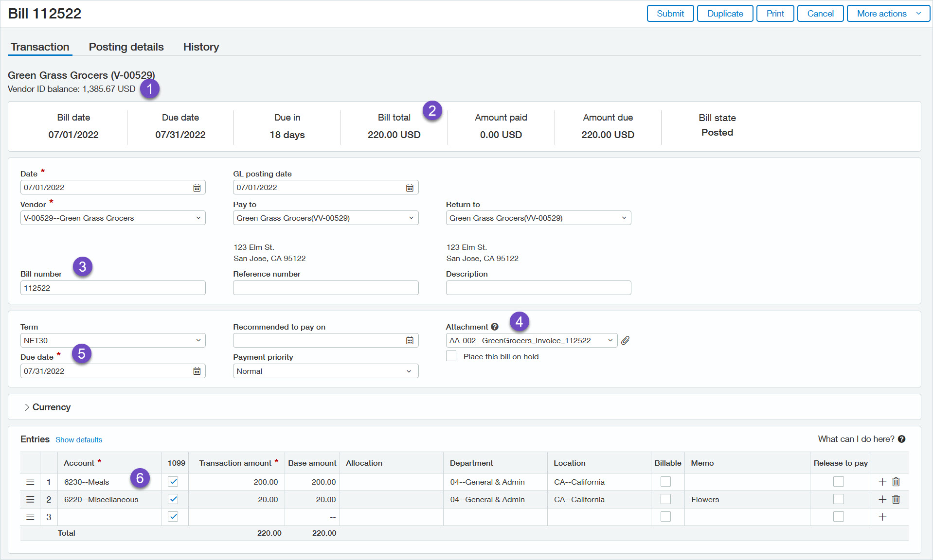Click the paperclip icon next to Attachment

(626, 340)
